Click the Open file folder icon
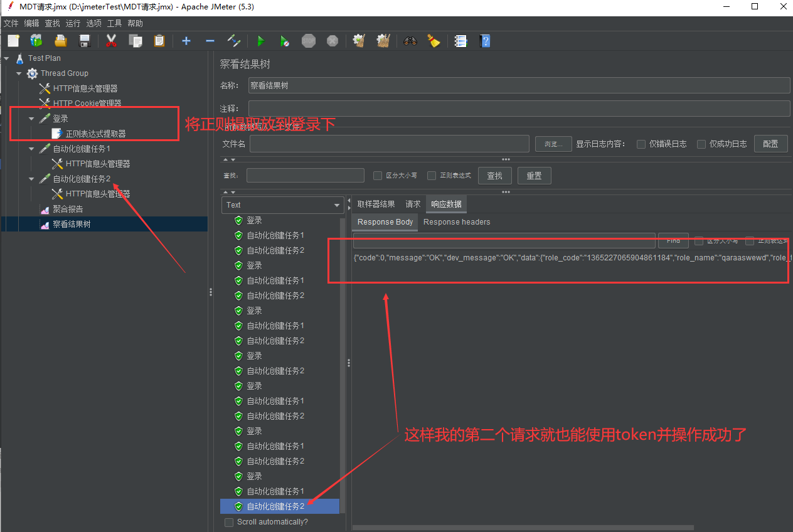Screen dimensions: 793x532 point(61,41)
